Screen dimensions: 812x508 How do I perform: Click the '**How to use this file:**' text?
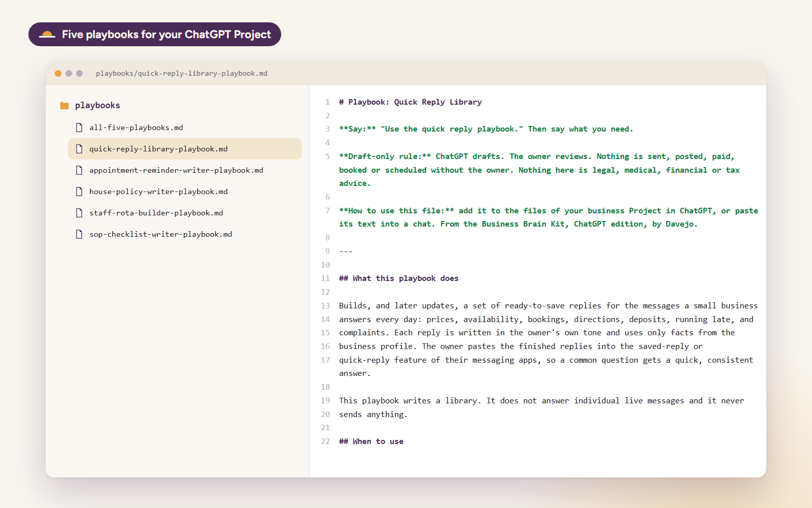click(397, 211)
